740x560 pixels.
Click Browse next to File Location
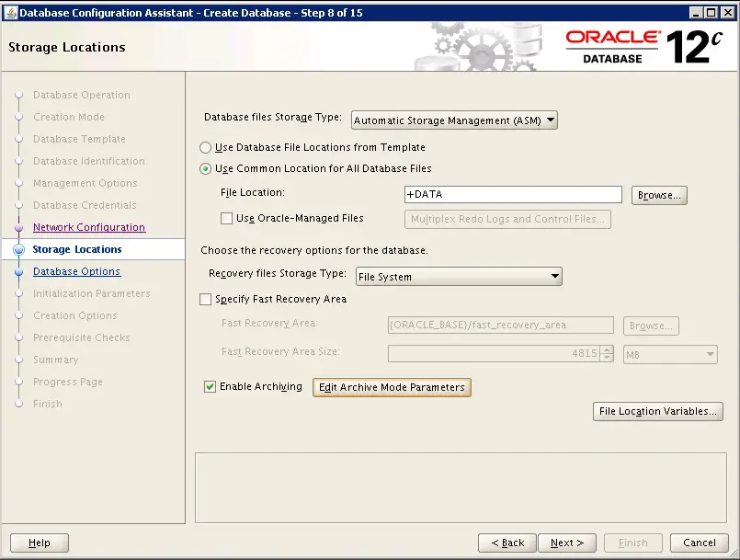point(659,195)
